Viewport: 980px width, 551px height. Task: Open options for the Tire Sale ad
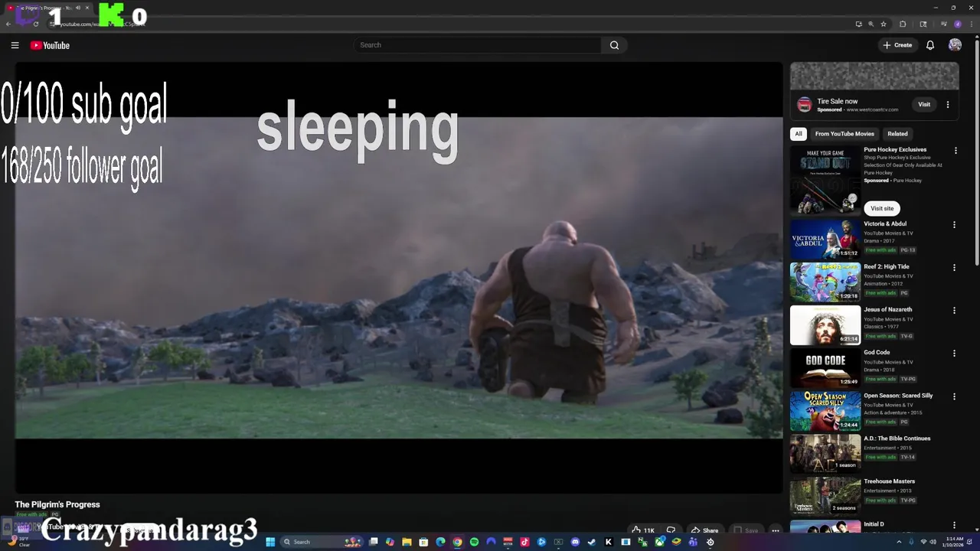(948, 105)
